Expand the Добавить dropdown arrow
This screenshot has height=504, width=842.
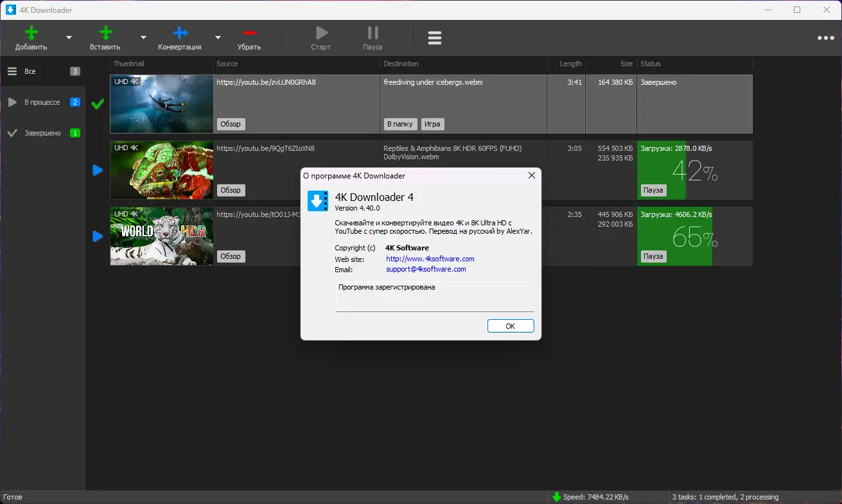click(x=68, y=37)
